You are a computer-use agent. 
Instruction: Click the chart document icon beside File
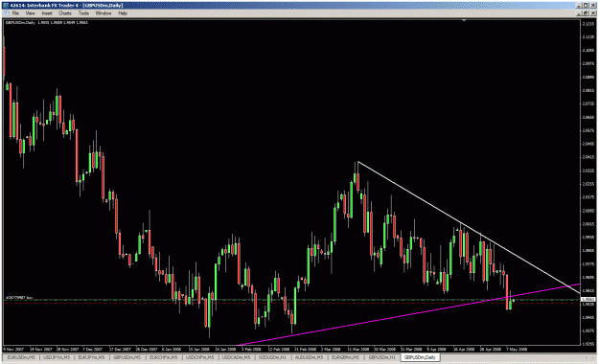[x=6, y=13]
